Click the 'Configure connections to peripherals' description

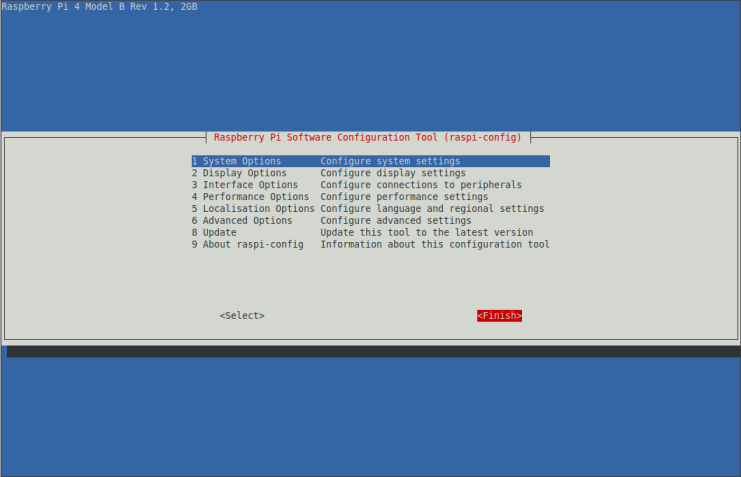[x=421, y=185]
